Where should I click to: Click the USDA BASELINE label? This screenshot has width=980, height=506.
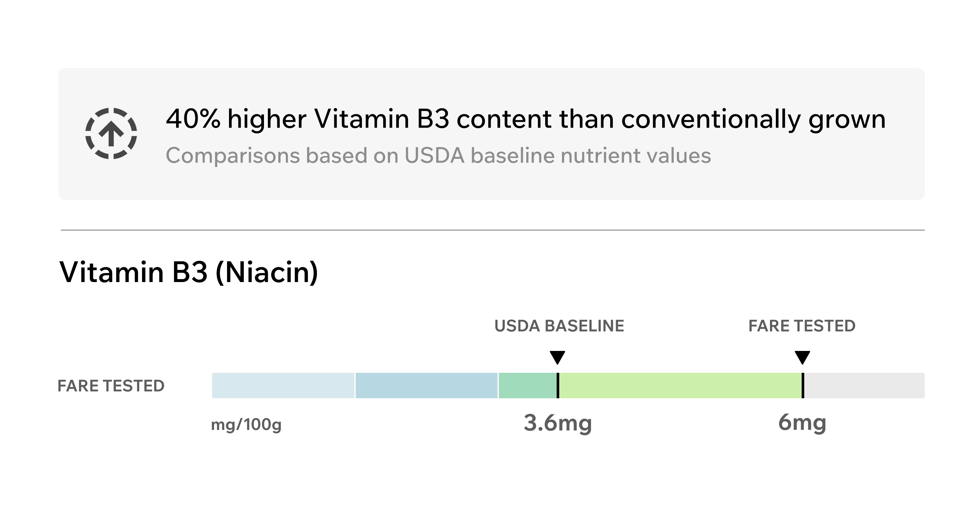559,326
